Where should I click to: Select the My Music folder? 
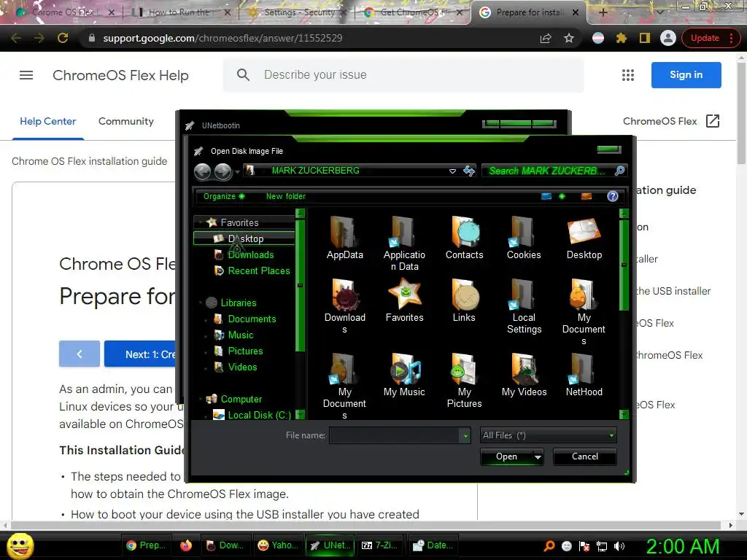404,374
